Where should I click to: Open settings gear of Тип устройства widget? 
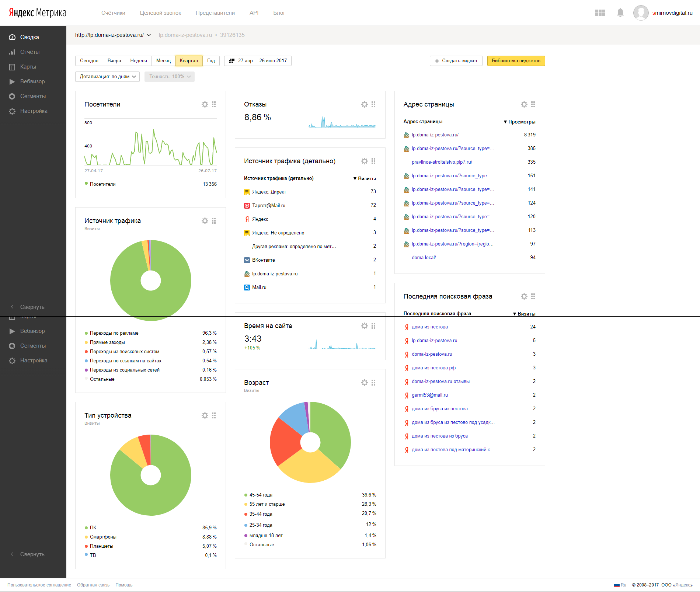click(205, 415)
